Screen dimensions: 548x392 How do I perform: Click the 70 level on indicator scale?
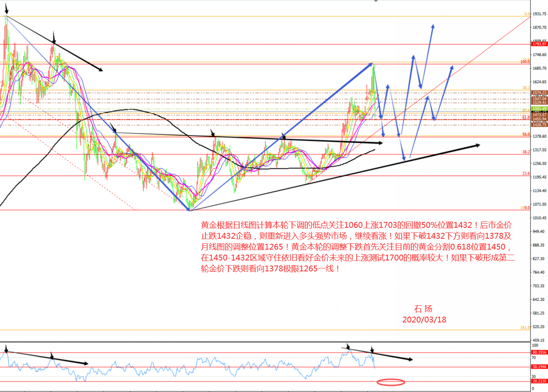pyautogui.click(x=534, y=358)
